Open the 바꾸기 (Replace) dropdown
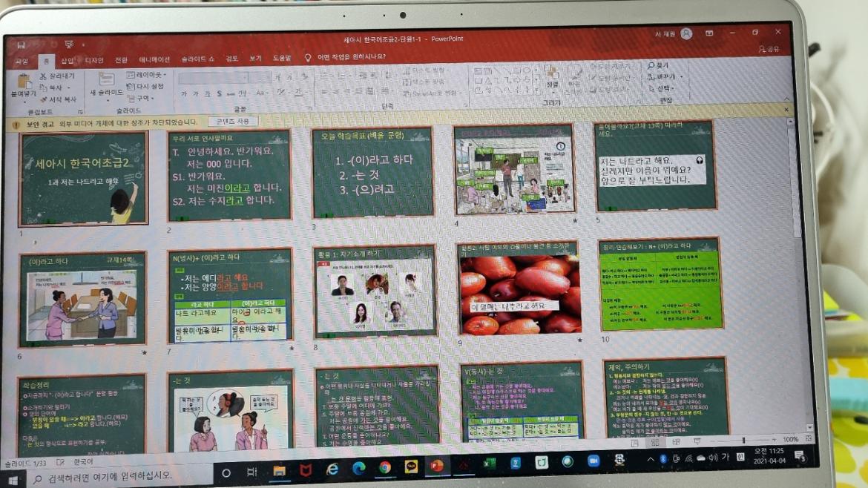 665,76
